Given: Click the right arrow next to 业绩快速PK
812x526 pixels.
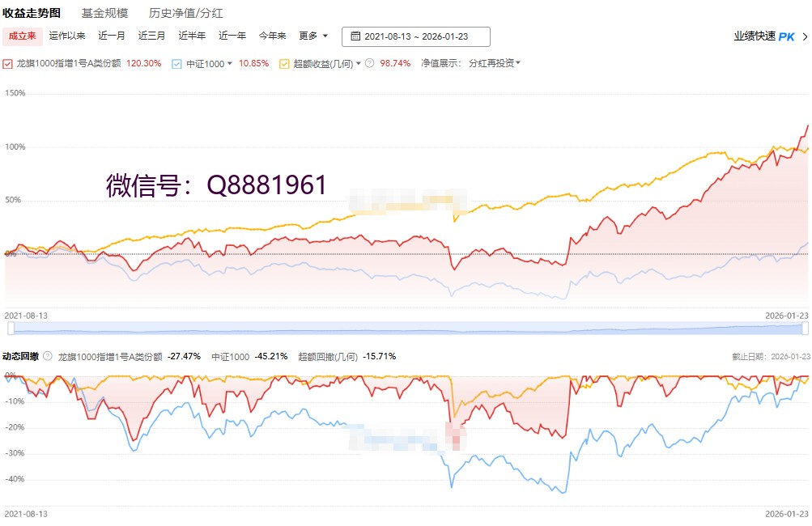Looking at the screenshot, I should pyautogui.click(x=805, y=36).
